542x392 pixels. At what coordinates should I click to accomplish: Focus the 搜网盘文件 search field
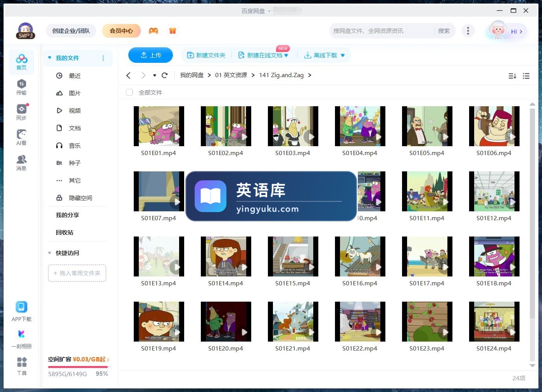(382, 31)
